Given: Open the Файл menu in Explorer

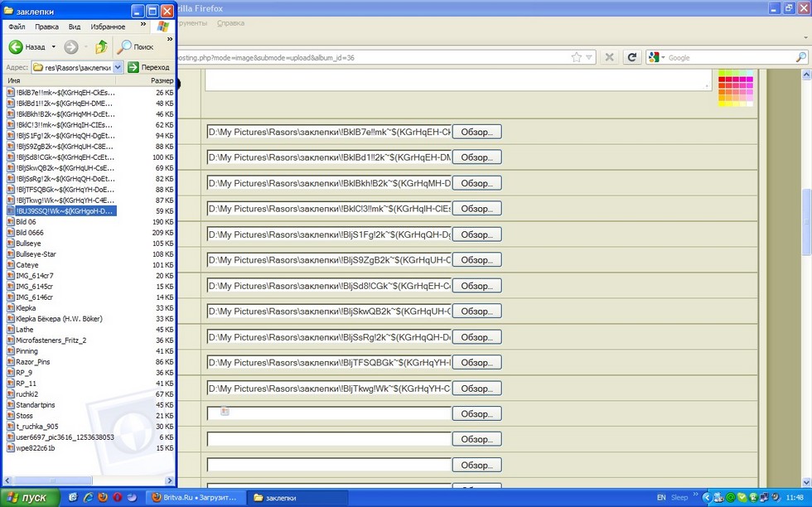Looking at the screenshot, I should pos(17,27).
